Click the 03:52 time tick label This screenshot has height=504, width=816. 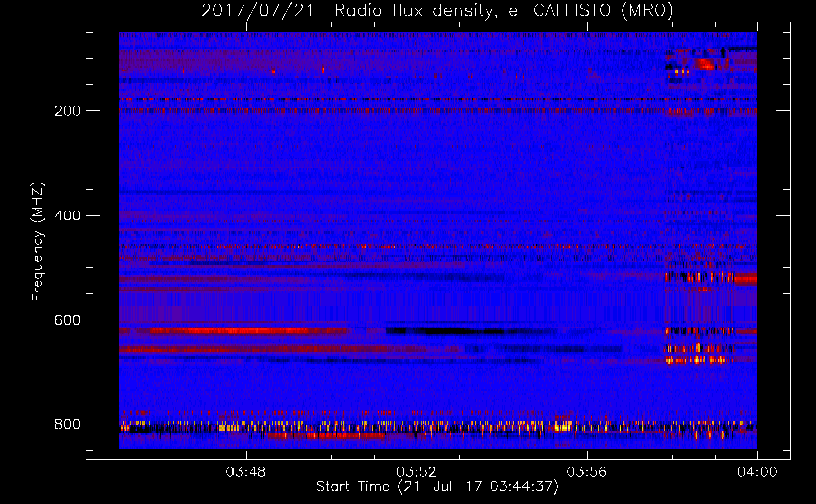(x=416, y=472)
